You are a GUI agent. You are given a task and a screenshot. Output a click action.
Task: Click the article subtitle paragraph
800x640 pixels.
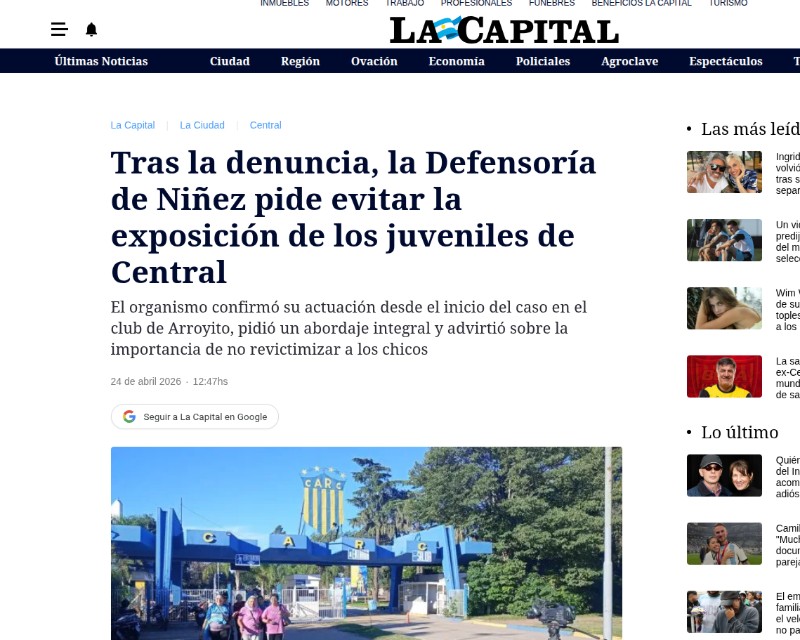click(349, 328)
